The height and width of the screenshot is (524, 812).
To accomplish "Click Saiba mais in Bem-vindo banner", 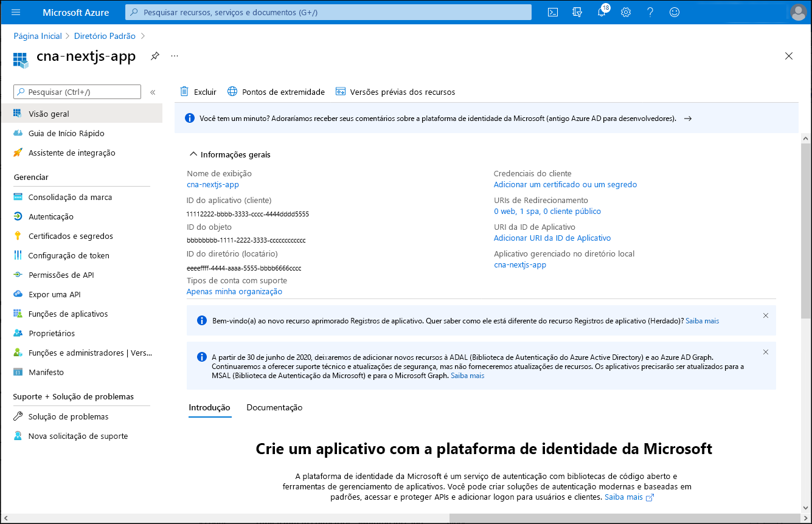I will 703,320.
